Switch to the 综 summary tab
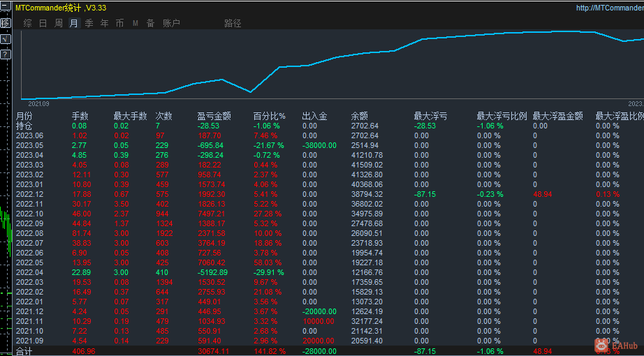Image resolution: width=644 pixels, height=356 pixels. [x=27, y=24]
